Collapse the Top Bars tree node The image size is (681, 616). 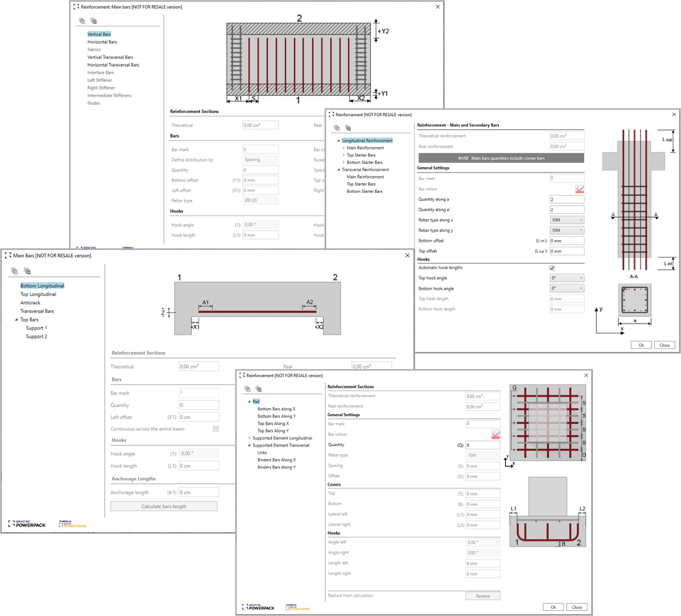point(16,320)
